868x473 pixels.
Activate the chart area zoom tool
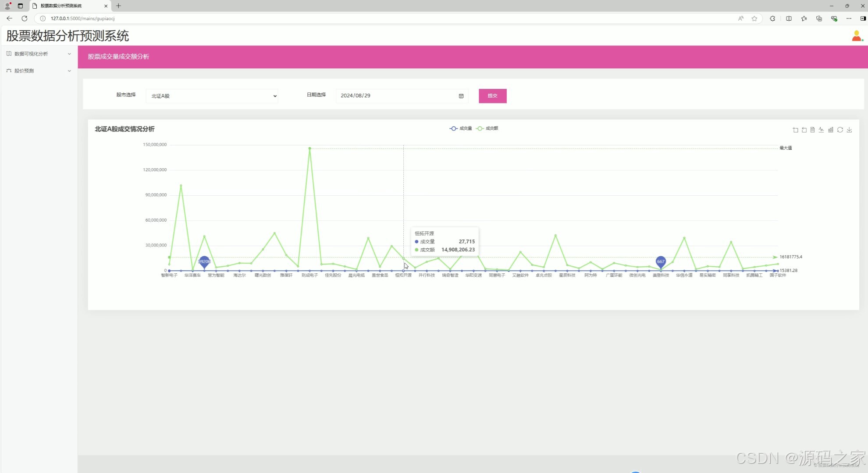pos(795,130)
